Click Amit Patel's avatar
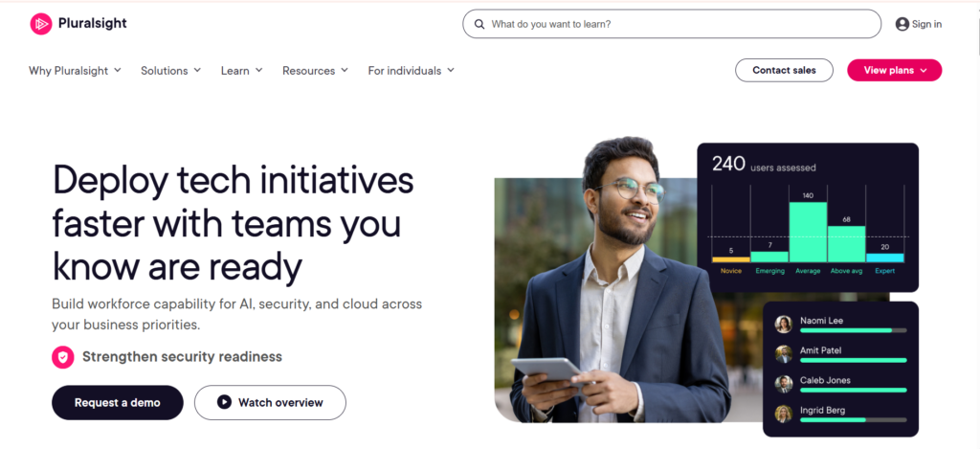This screenshot has width=980, height=449. [x=784, y=354]
